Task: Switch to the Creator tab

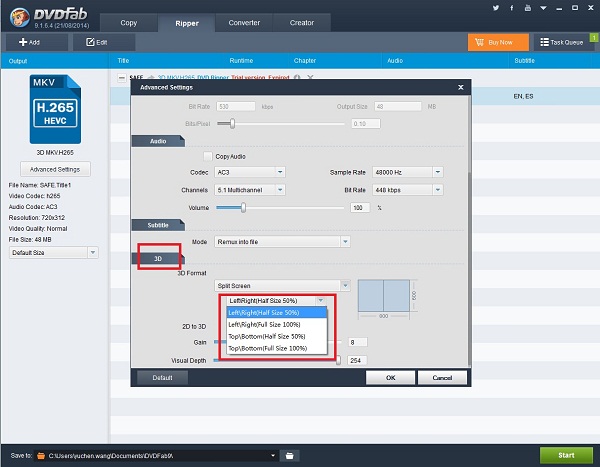Action: pyautogui.click(x=302, y=23)
